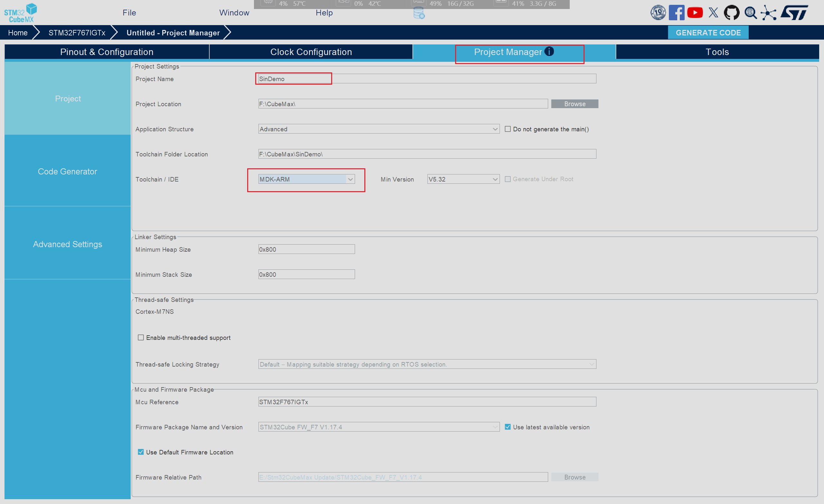Switch to Clock Configuration tab
The image size is (824, 504).
311,52
